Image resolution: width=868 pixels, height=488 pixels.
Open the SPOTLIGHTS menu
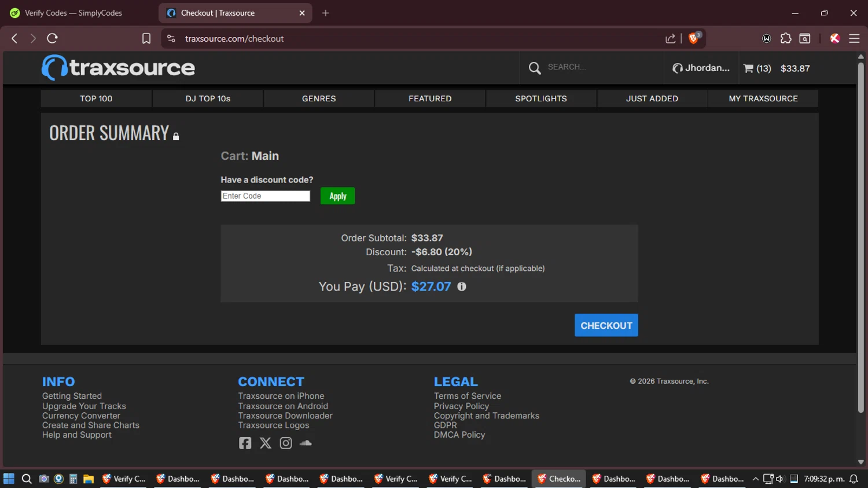tap(541, 98)
